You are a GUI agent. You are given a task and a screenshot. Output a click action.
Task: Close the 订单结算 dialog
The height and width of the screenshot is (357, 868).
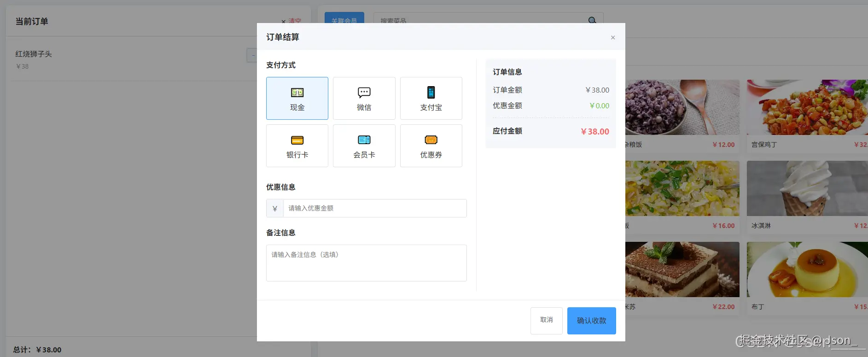(613, 37)
